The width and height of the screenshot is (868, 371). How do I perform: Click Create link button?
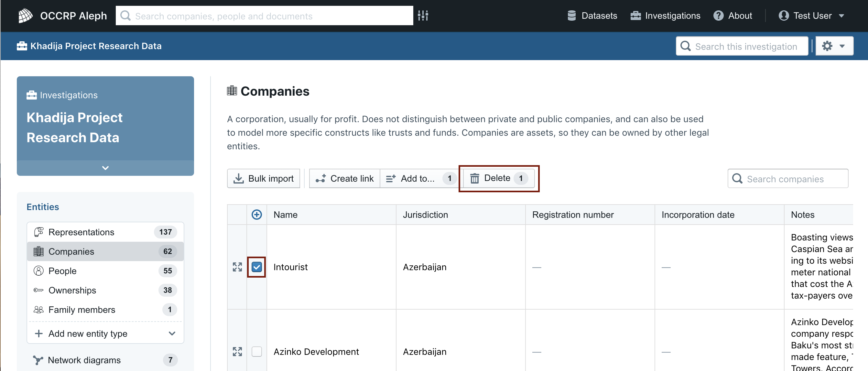tap(344, 178)
